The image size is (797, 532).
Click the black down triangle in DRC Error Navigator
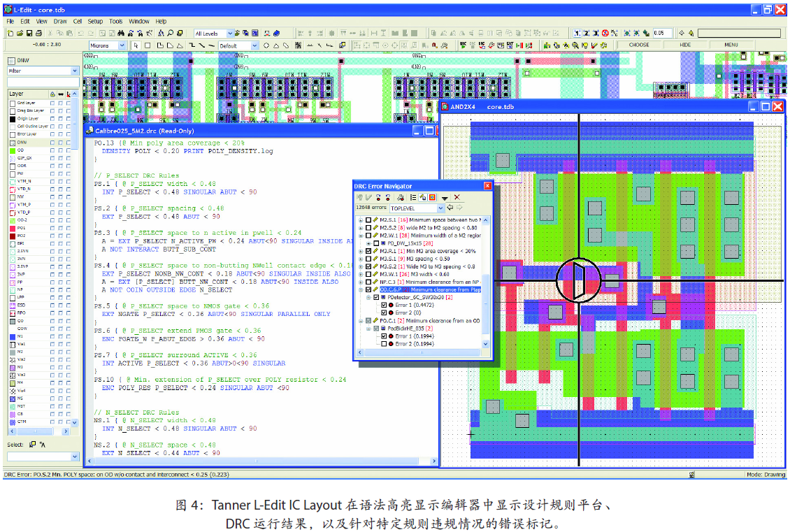click(445, 197)
